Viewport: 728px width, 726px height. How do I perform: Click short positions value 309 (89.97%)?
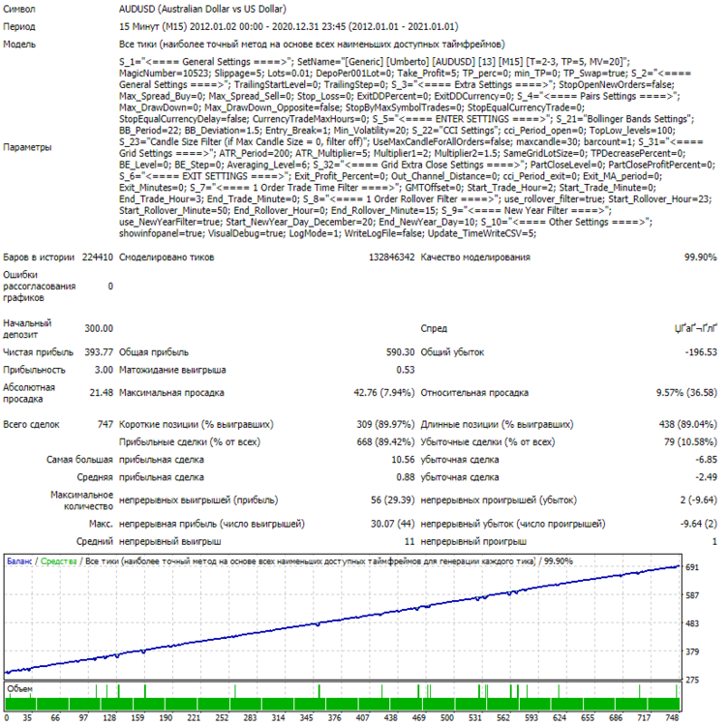coord(385,424)
